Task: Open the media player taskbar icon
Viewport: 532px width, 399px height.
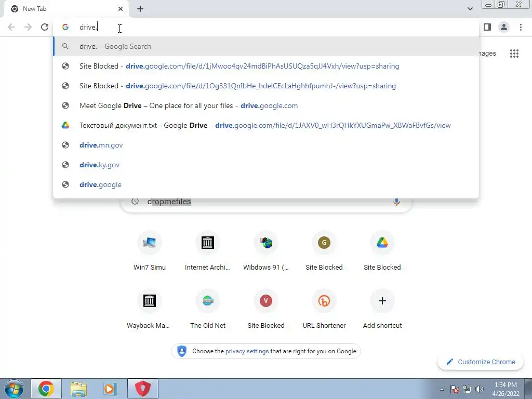Action: (x=110, y=389)
